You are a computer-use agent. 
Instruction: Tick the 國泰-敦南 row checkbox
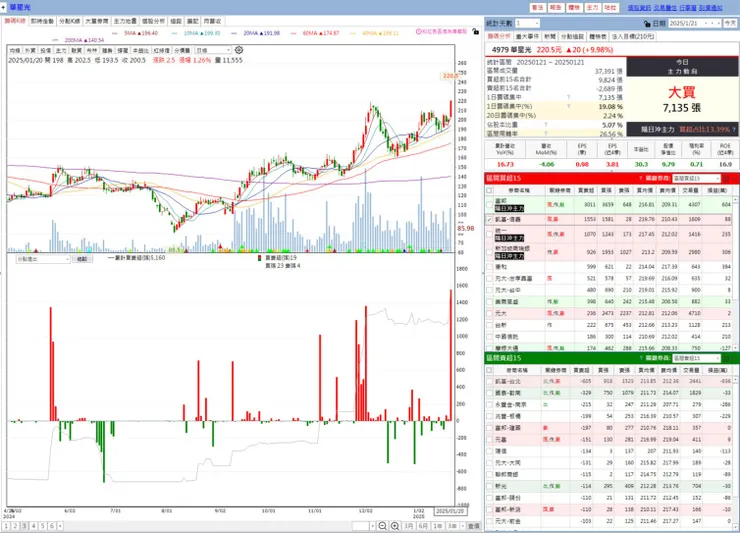[x=489, y=393]
